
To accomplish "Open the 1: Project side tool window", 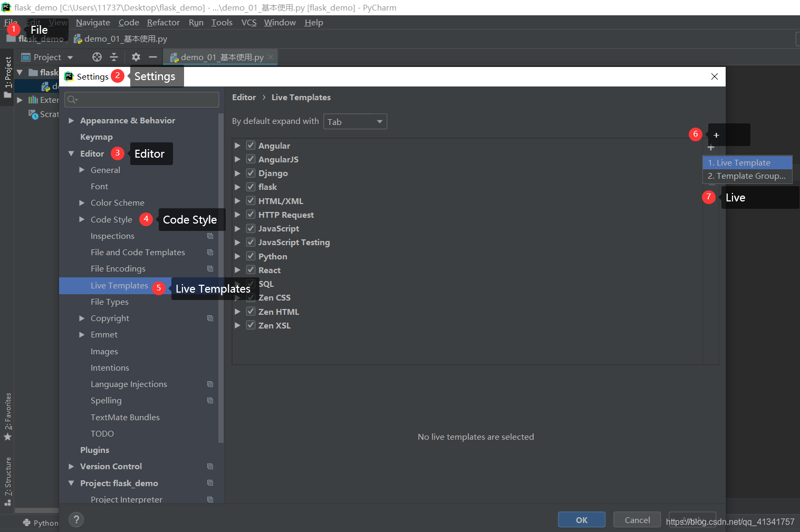I will pyautogui.click(x=7, y=77).
